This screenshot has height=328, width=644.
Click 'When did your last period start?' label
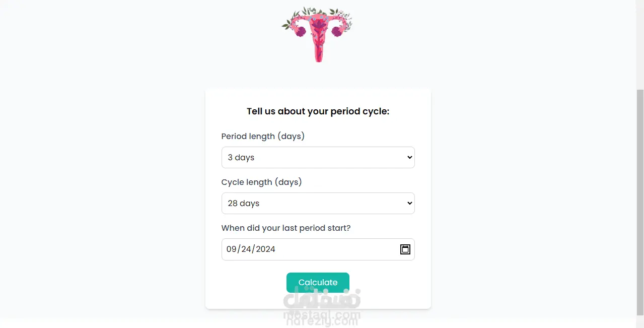285,228
